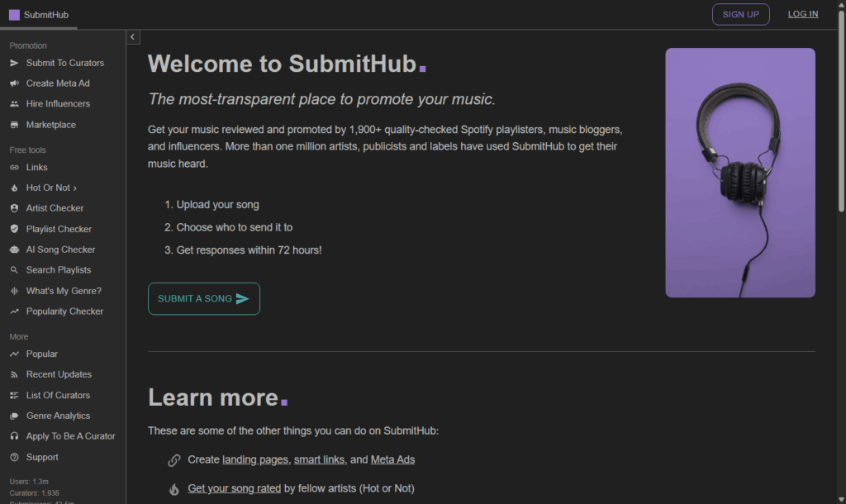Screen dimensions: 846x504
Task: Open Create Meta Ad page
Action: 58,83
